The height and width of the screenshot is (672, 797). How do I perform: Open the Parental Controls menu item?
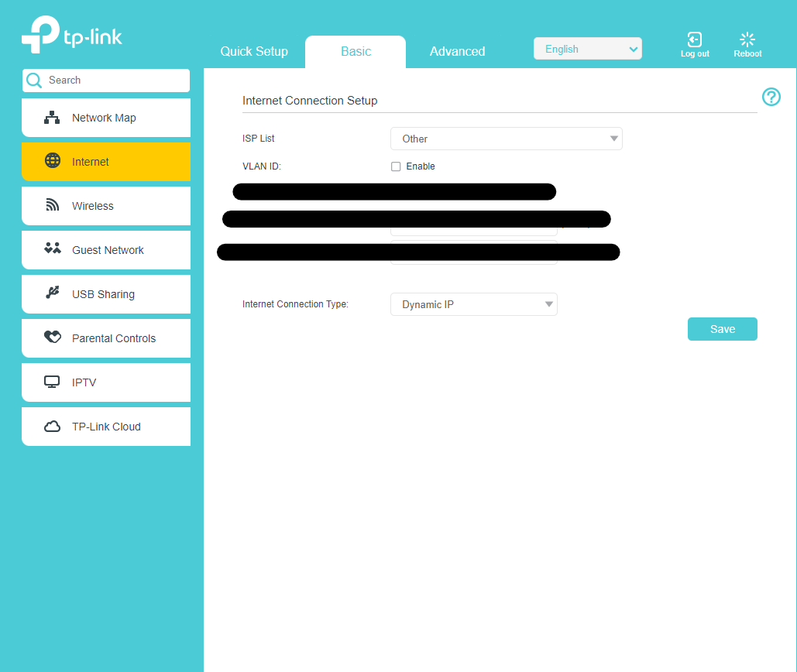tap(105, 338)
